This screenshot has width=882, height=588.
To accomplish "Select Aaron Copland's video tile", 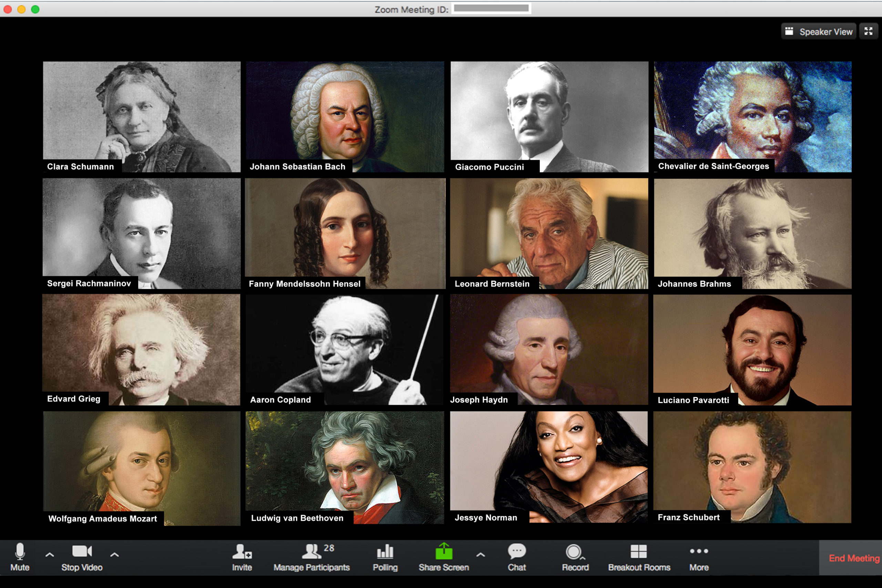I will click(x=345, y=350).
